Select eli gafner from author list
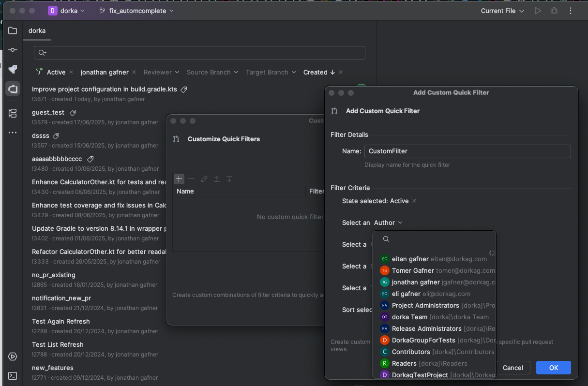 pyautogui.click(x=434, y=294)
